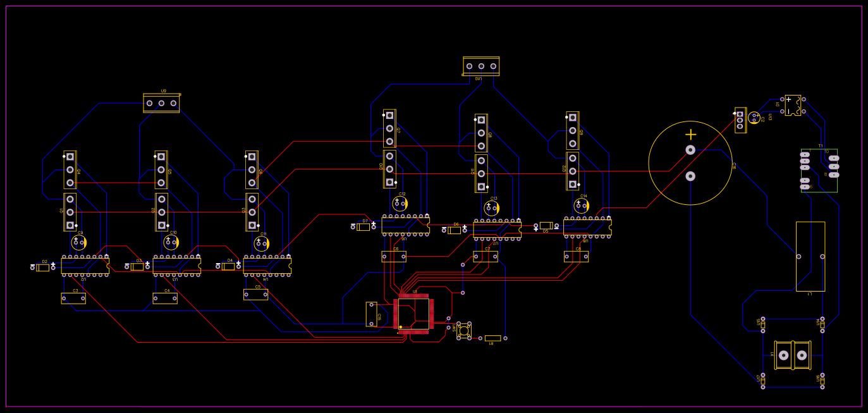Click the SW1 push-button switch
868x413 pixels.
[464, 330]
